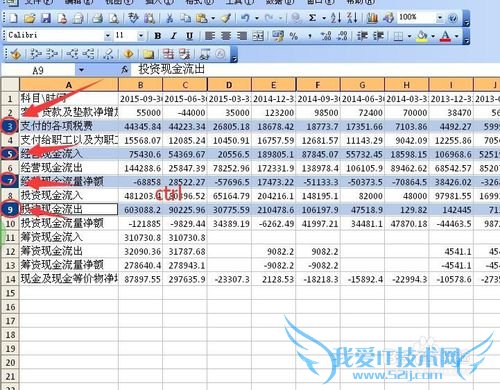Select cell with value 123200
500x390 pixels.
coord(274,113)
